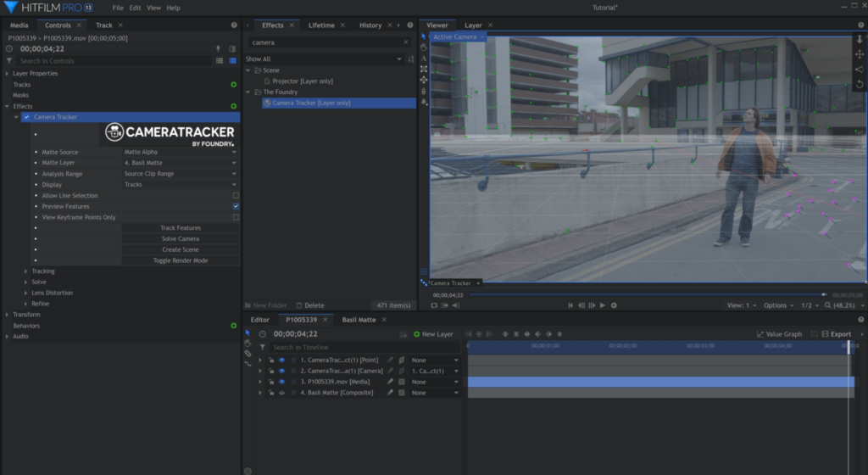This screenshot has width=868, height=475.
Task: Open the View: 1 dropdown
Action: (741, 305)
